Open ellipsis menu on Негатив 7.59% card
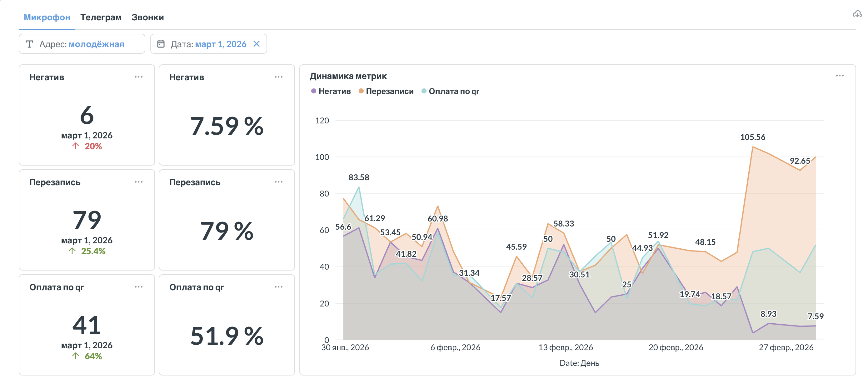This screenshot has height=378, width=868. click(x=278, y=77)
